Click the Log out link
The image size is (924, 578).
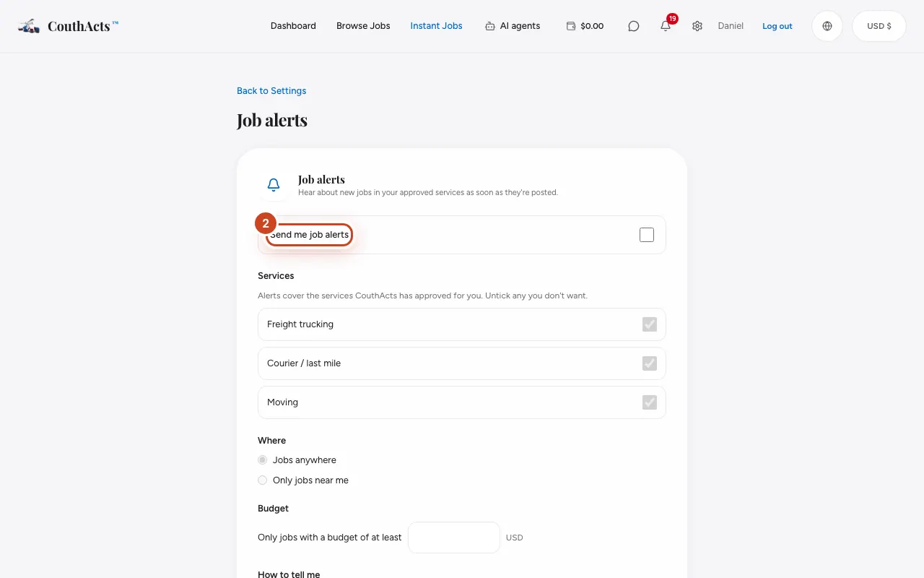point(777,26)
